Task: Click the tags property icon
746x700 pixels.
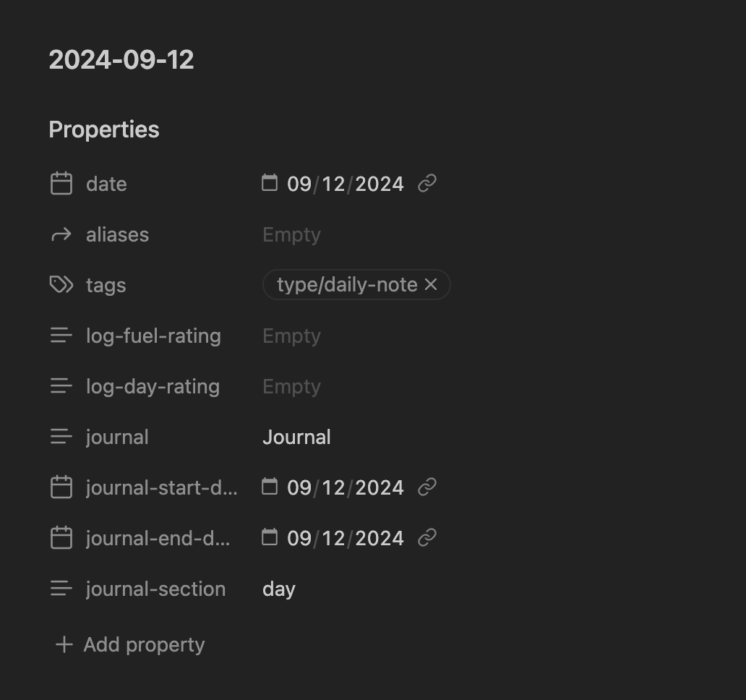Action: pos(61,285)
